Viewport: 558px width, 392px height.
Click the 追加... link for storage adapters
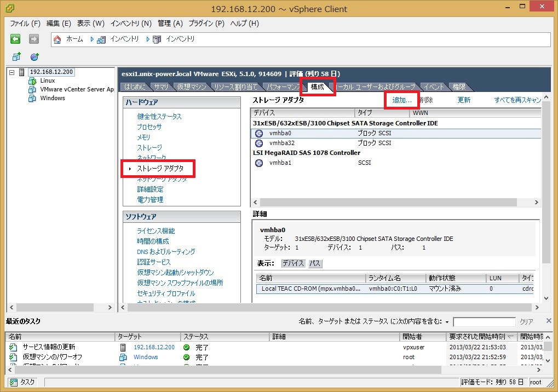pos(402,100)
